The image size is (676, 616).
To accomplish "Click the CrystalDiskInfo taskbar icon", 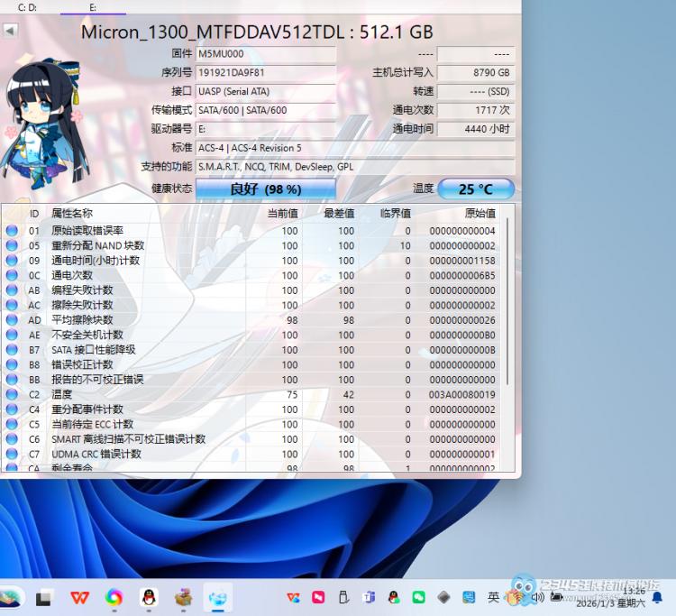I will coord(217,597).
